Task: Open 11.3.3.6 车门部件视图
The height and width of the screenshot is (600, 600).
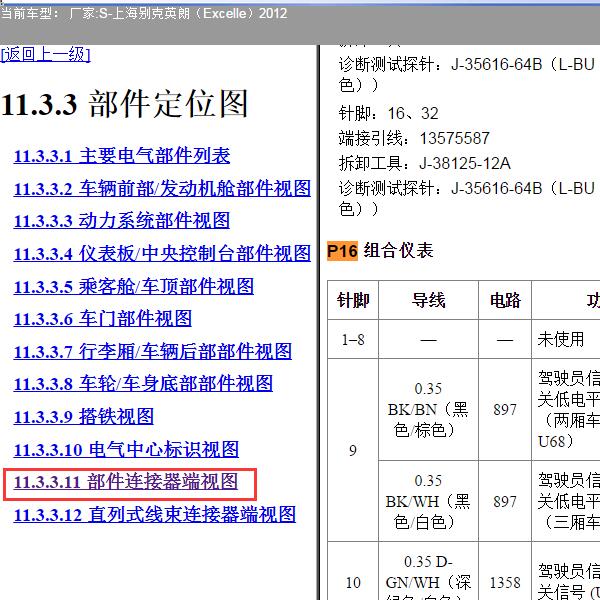Action: click(x=103, y=319)
